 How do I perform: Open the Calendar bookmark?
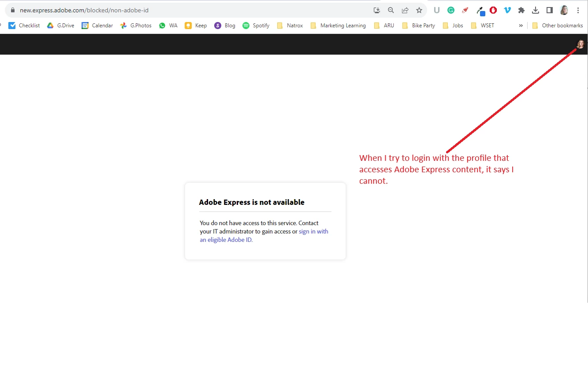click(x=97, y=26)
